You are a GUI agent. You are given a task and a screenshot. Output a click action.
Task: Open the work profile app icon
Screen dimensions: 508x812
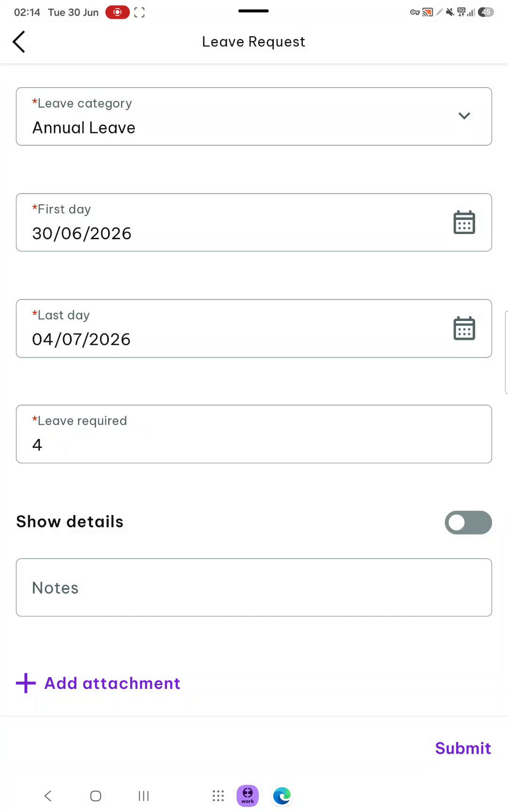coord(247,796)
